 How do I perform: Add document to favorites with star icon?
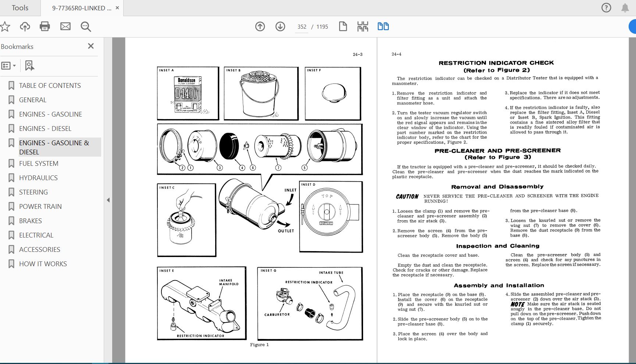pyautogui.click(x=5, y=26)
